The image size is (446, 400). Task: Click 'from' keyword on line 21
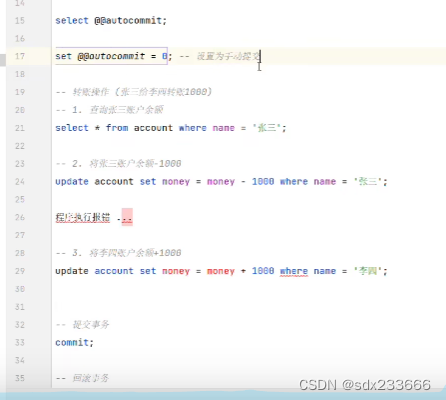117,128
